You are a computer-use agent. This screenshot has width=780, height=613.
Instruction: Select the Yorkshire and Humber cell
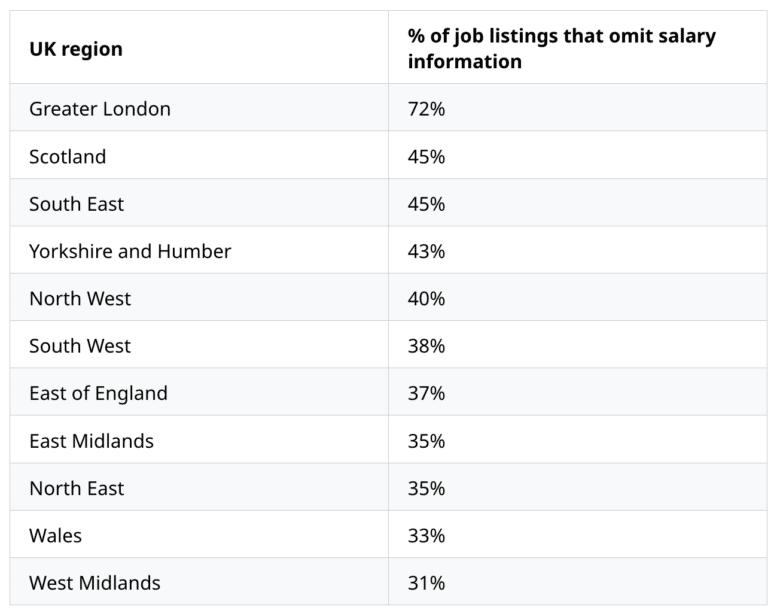pos(130,252)
